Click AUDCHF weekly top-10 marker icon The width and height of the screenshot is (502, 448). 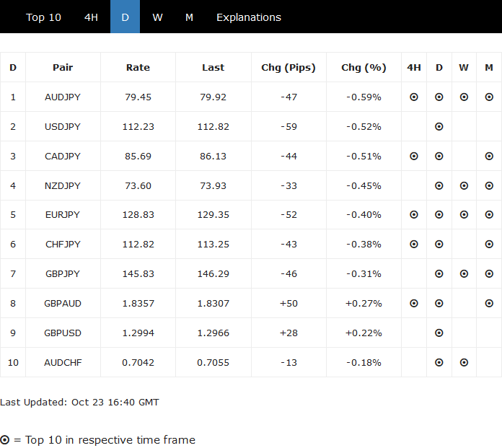464,362
